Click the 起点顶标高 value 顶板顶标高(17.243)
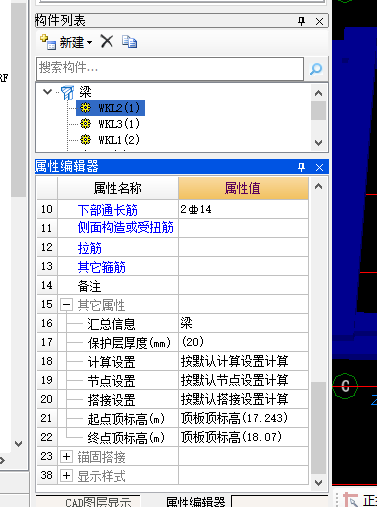The height and width of the screenshot is (507, 377). click(243, 418)
